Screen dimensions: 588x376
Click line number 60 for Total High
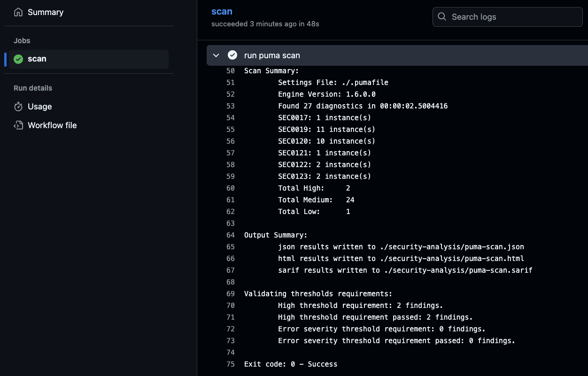tap(230, 188)
